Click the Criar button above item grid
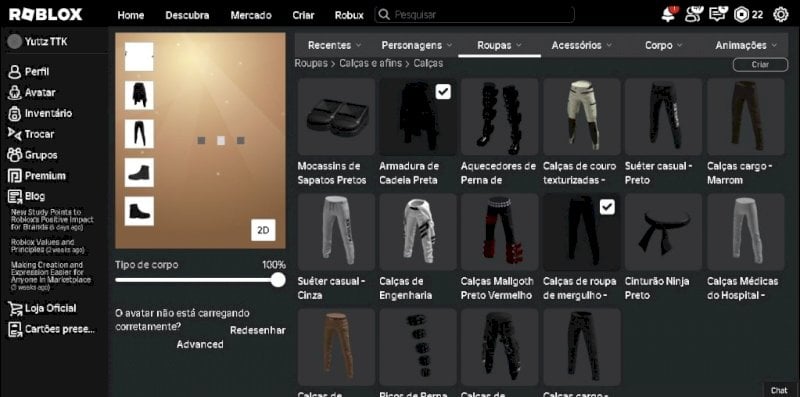This screenshot has height=397, width=800. coord(760,65)
